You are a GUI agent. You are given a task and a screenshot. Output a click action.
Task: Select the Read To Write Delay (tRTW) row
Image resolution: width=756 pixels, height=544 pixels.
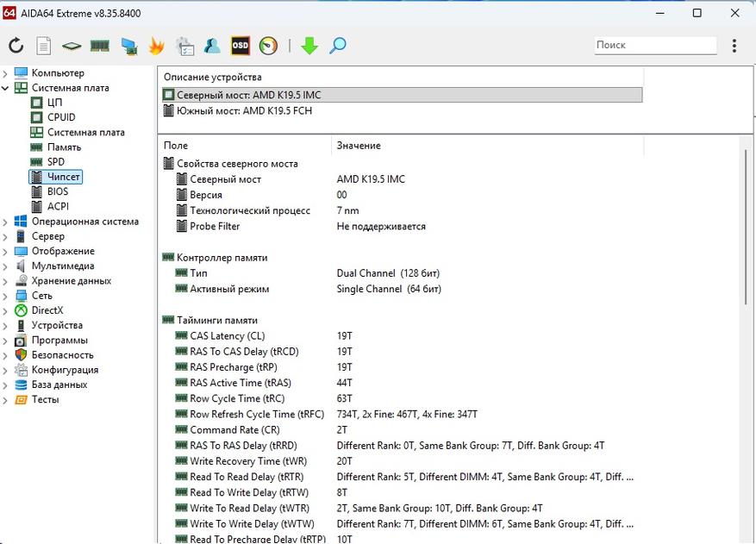click(x=402, y=493)
